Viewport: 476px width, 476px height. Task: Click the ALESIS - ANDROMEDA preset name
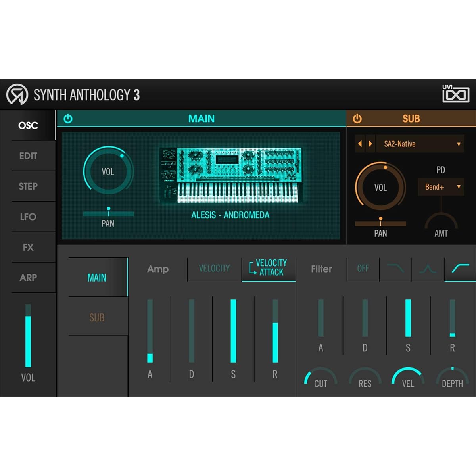(230, 215)
